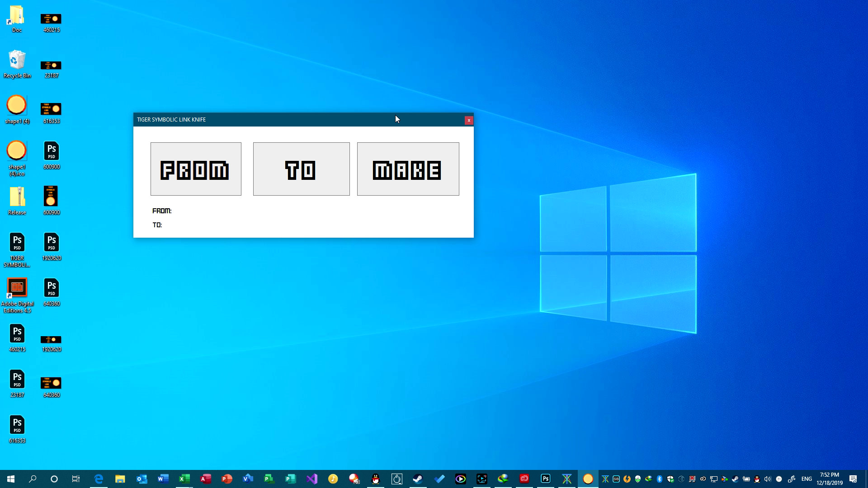Select the Doc folder on desktop
This screenshot has width=868, height=488.
[x=17, y=18]
